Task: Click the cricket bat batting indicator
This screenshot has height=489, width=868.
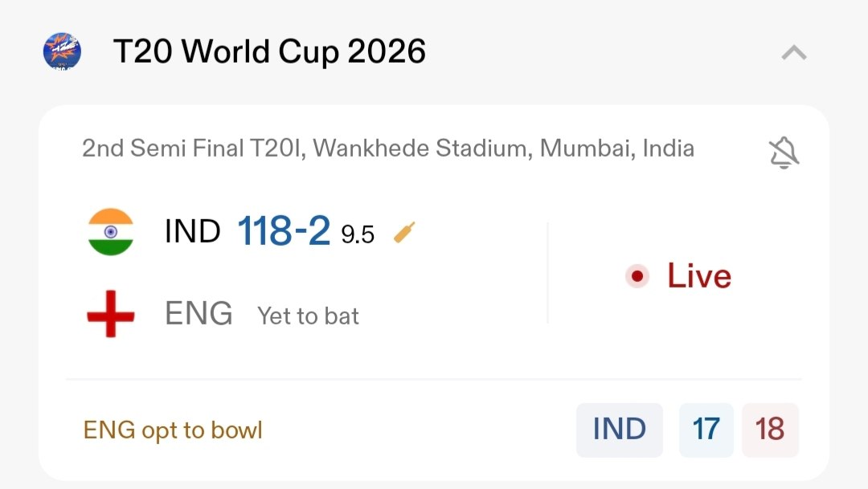Action: [x=404, y=233]
